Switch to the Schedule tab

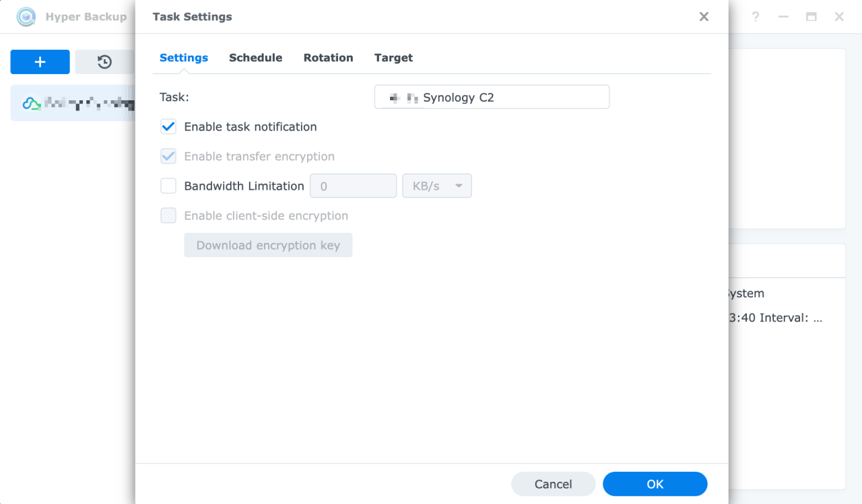pyautogui.click(x=256, y=58)
